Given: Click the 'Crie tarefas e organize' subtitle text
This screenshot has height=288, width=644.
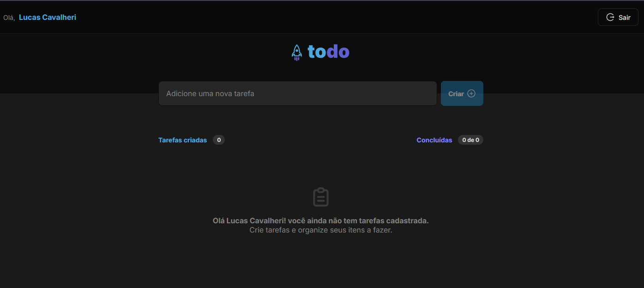Looking at the screenshot, I should [320, 230].
